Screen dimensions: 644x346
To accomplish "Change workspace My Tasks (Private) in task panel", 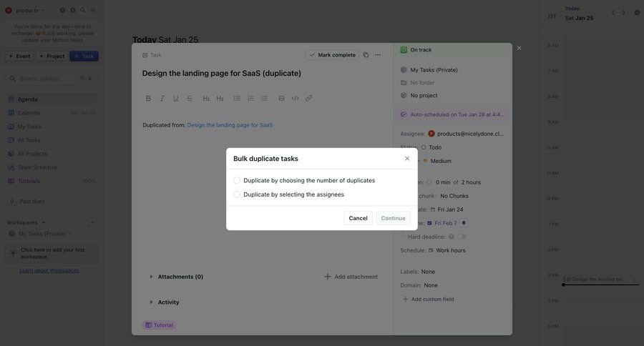I will (x=429, y=70).
